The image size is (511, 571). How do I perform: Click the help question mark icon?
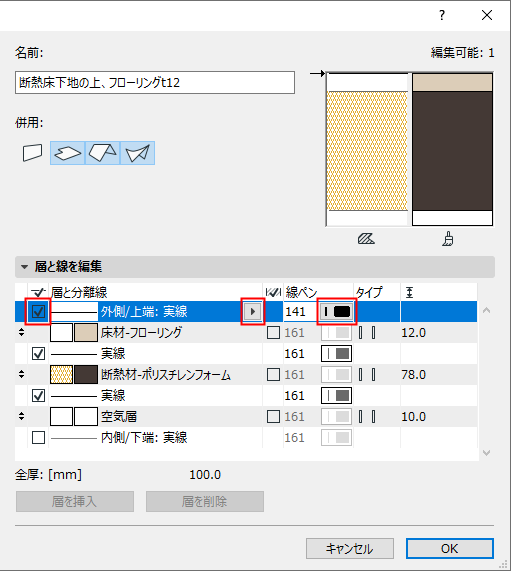442,15
